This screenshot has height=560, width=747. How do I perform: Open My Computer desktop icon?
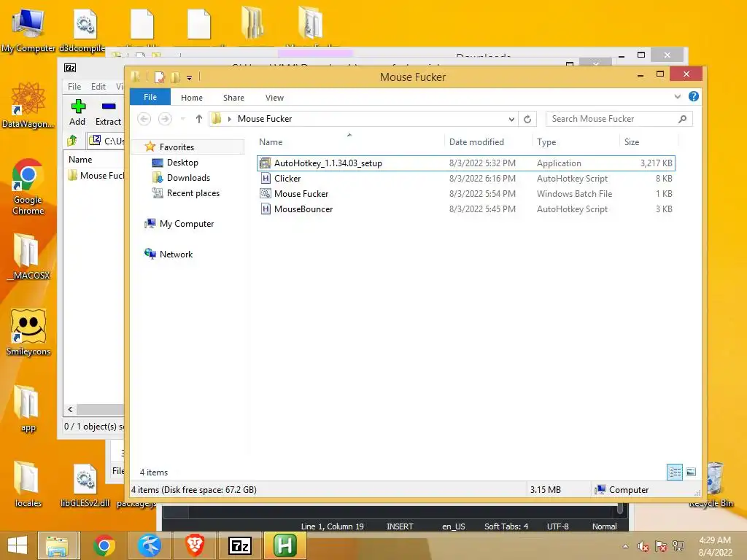[x=28, y=30]
